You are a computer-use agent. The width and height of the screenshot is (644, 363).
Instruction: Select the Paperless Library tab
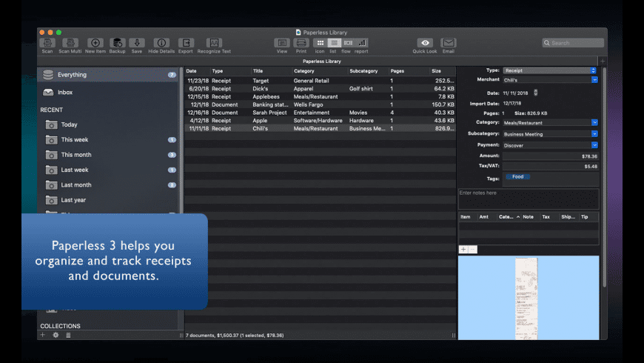(321, 61)
